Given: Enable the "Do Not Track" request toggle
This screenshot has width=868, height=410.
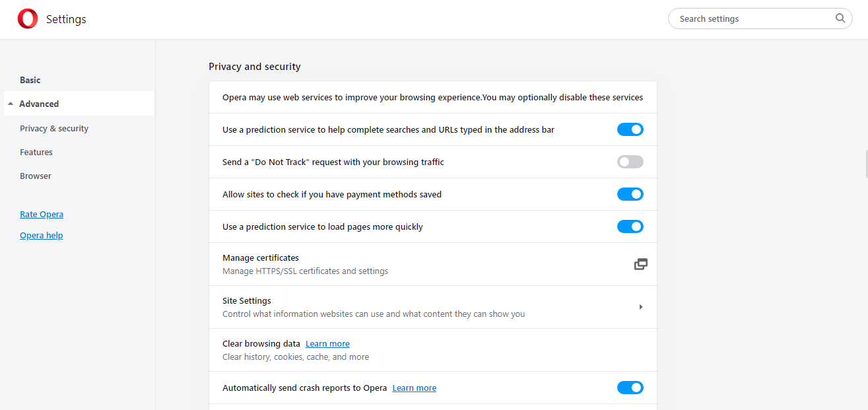Looking at the screenshot, I should [x=630, y=162].
